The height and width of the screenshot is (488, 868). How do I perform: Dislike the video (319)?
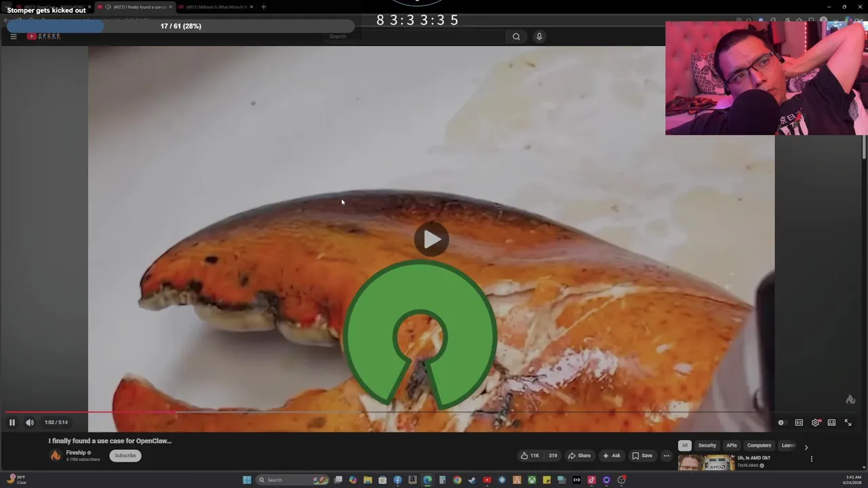click(x=552, y=455)
